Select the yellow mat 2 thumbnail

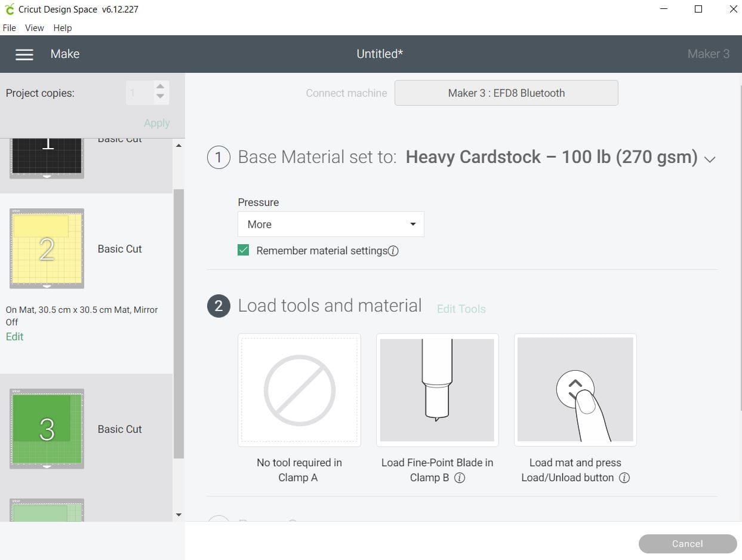tap(47, 248)
